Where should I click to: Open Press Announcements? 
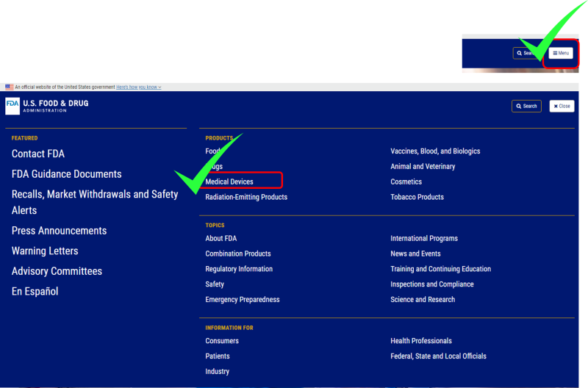point(59,231)
